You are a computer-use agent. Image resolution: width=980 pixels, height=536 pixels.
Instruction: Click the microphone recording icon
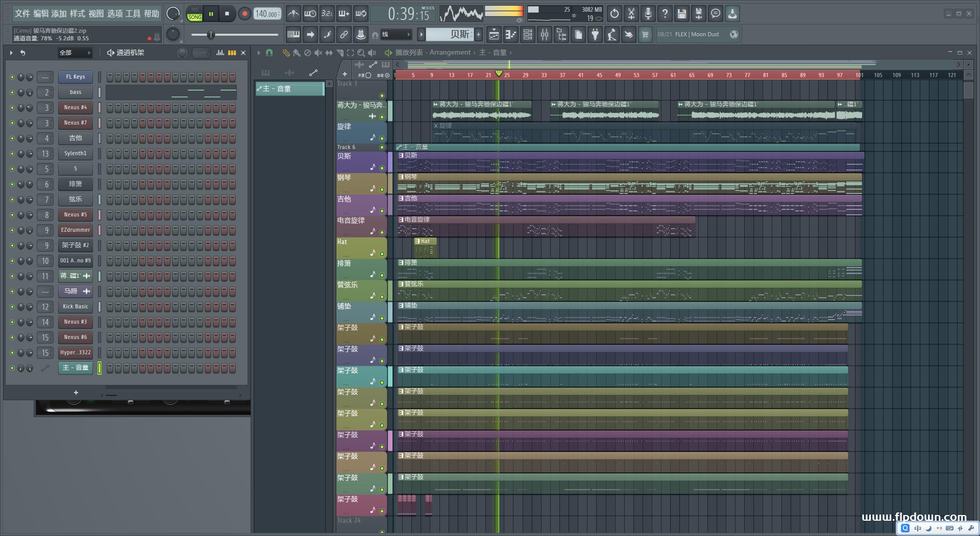point(648,14)
